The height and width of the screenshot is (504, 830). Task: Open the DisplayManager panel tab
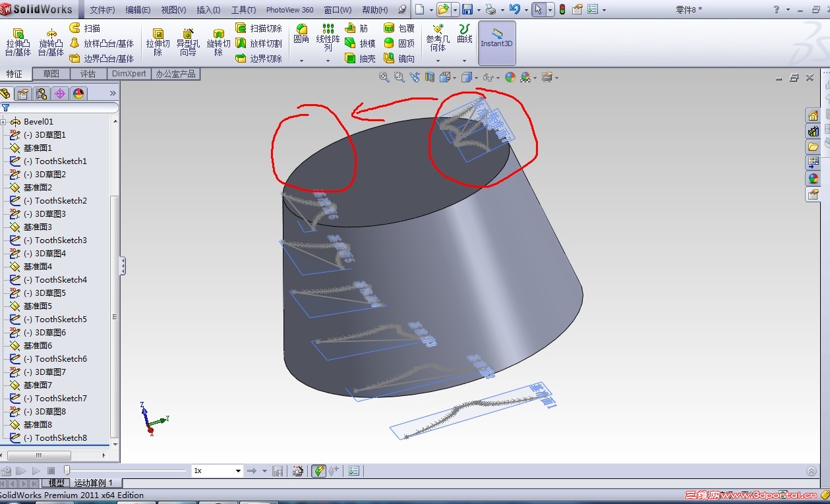pyautogui.click(x=78, y=94)
